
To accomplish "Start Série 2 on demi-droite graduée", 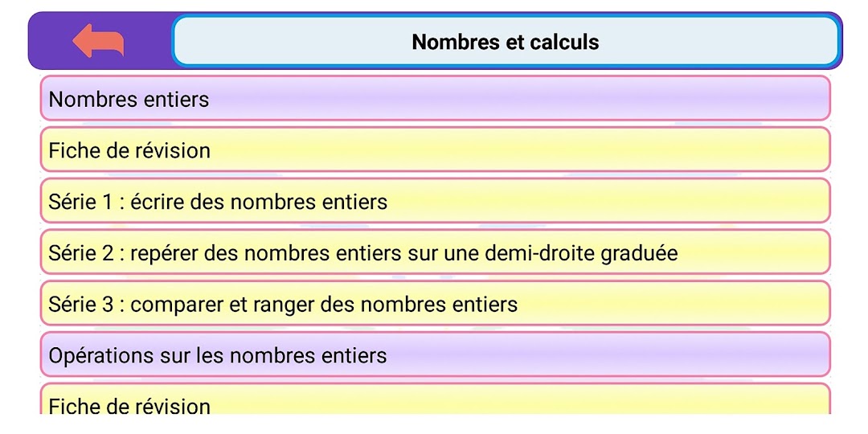I will pyautogui.click(x=435, y=252).
